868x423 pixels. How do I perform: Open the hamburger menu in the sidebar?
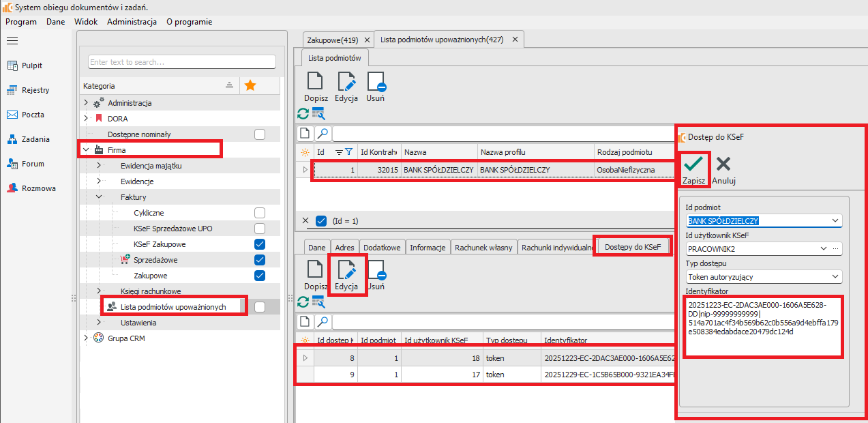coord(12,40)
